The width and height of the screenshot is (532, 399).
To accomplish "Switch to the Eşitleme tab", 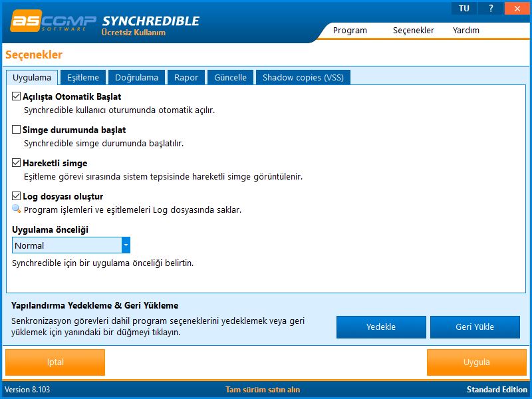I will coord(83,77).
